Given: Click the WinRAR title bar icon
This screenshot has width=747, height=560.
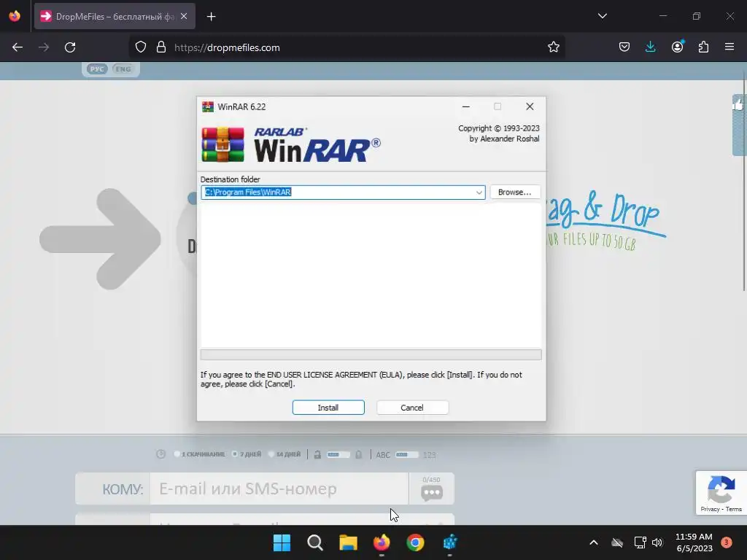Looking at the screenshot, I should 208,106.
